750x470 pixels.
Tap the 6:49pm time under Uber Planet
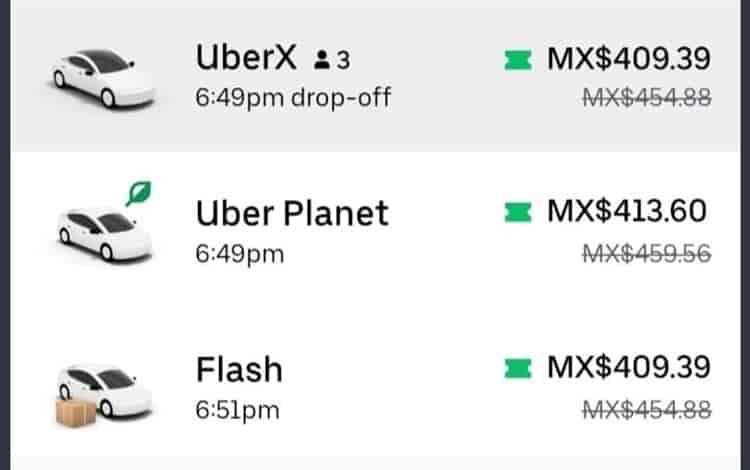pyautogui.click(x=240, y=253)
